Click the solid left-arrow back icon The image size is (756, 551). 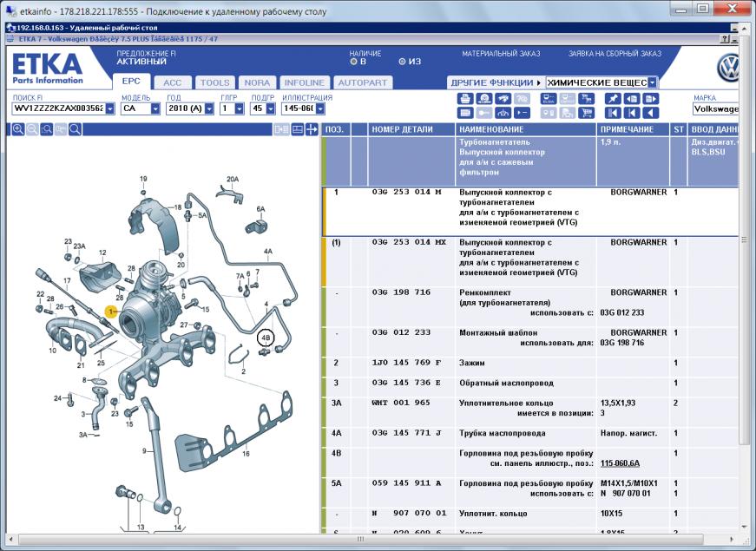(x=650, y=113)
